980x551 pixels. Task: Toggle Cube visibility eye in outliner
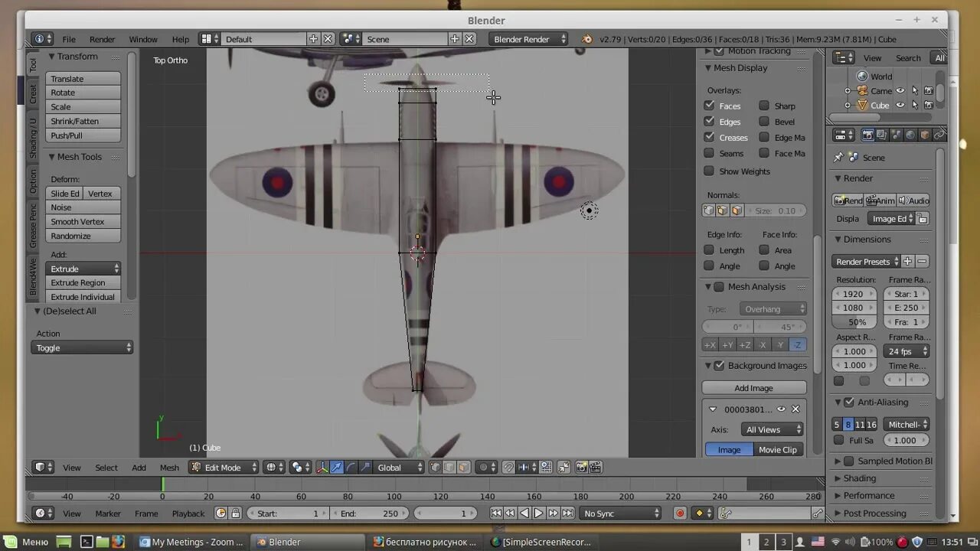[900, 105]
